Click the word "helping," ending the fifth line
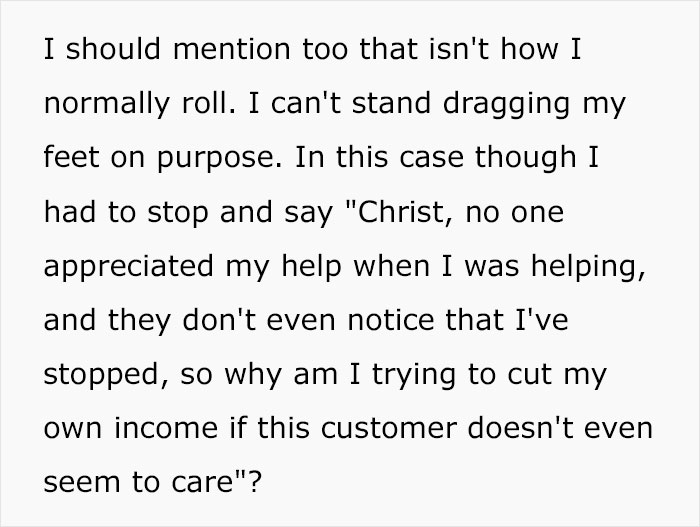This screenshot has width=700, height=527. coord(588,268)
